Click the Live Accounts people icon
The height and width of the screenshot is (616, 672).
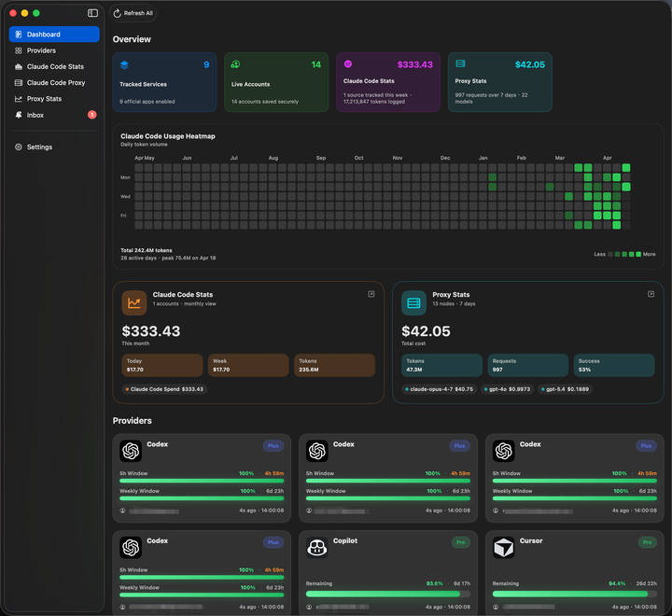235,64
